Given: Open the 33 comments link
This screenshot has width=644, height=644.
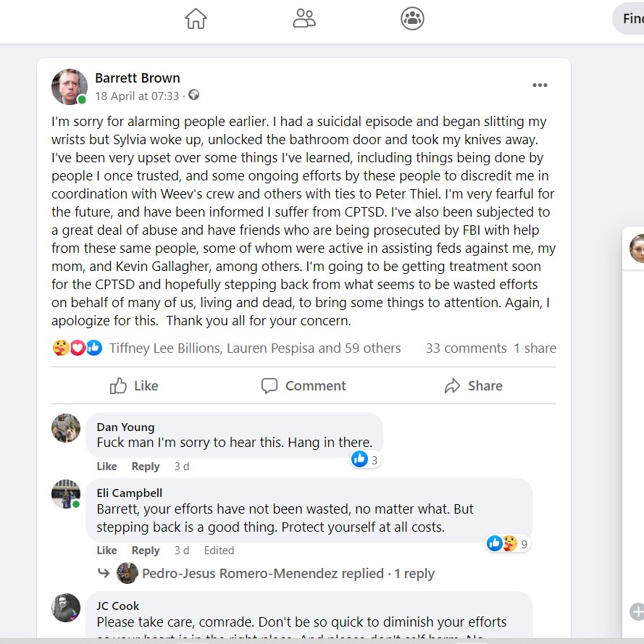Looking at the screenshot, I should (x=466, y=348).
